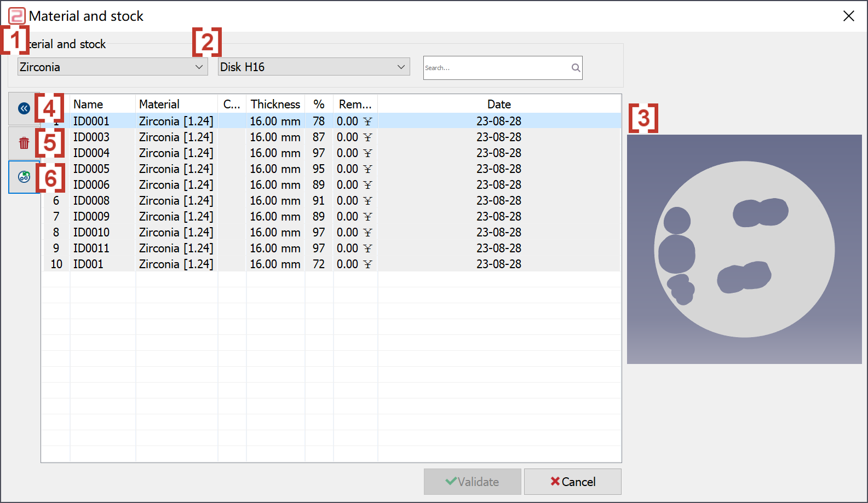This screenshot has height=503, width=868.
Task: Click the red trash delete icon
Action: coord(24,143)
